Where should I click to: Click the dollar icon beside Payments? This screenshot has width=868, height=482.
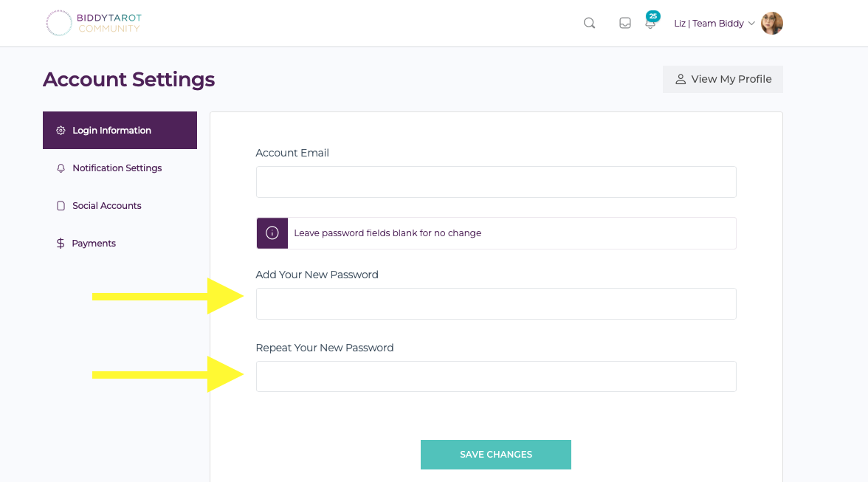click(61, 244)
